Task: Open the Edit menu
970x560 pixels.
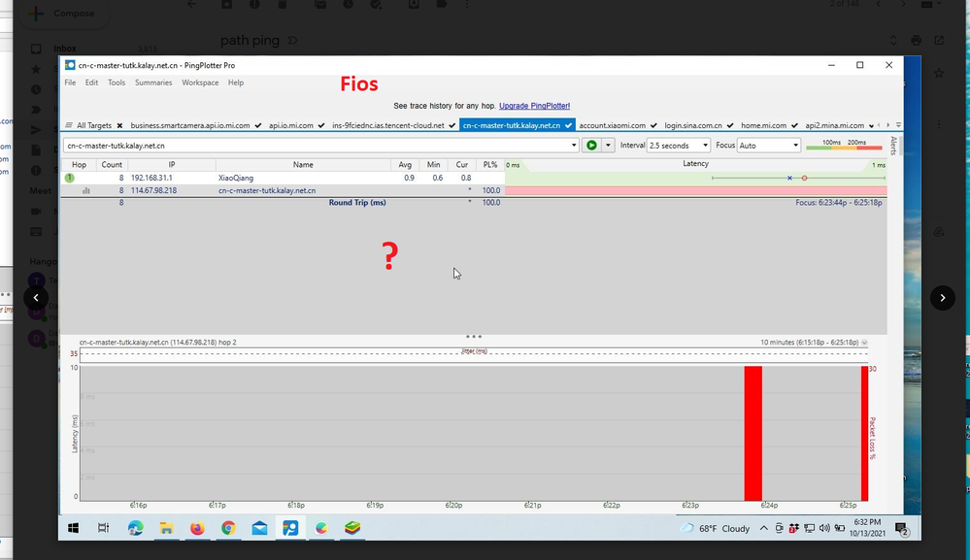Action: click(91, 82)
